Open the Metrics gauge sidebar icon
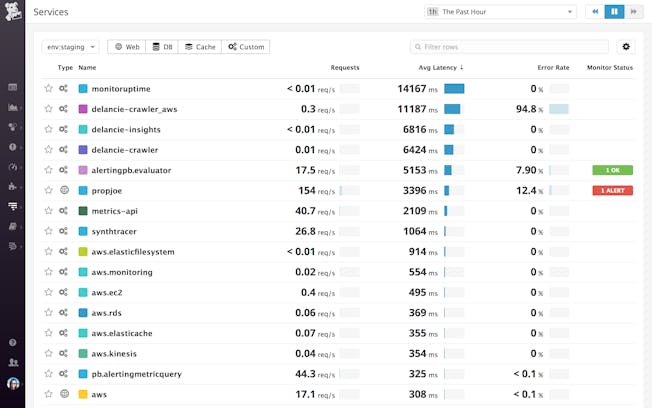Screen dimensions: 652x408 pyautogui.click(x=12, y=167)
